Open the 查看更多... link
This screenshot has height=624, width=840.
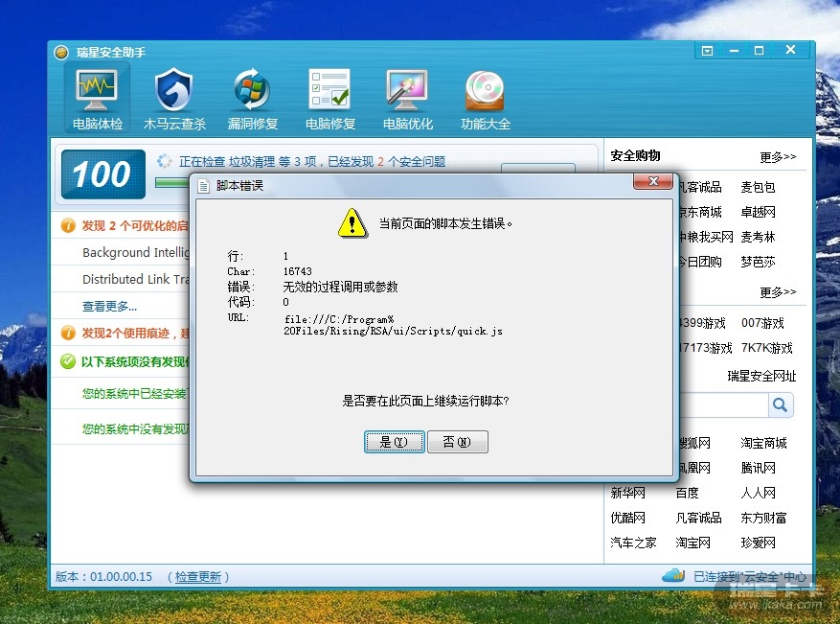(x=109, y=306)
